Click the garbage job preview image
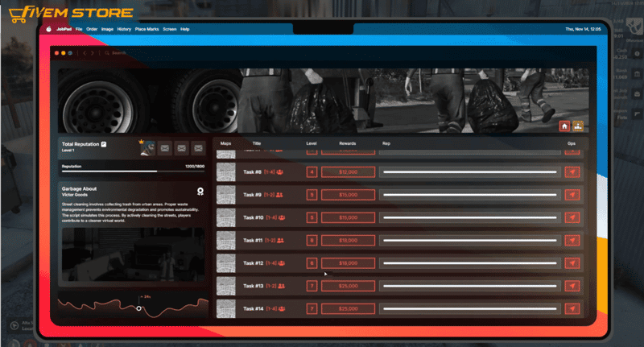 [x=133, y=254]
